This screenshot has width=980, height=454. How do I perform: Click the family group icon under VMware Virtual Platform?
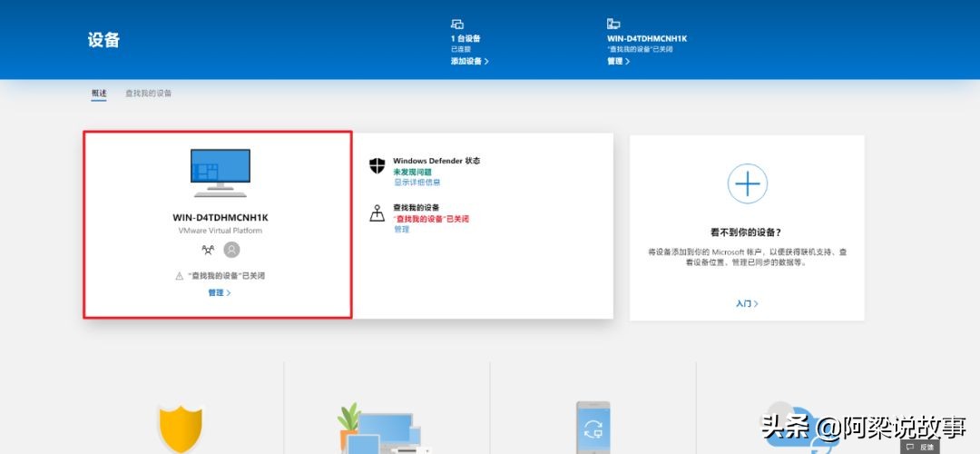[x=208, y=250]
